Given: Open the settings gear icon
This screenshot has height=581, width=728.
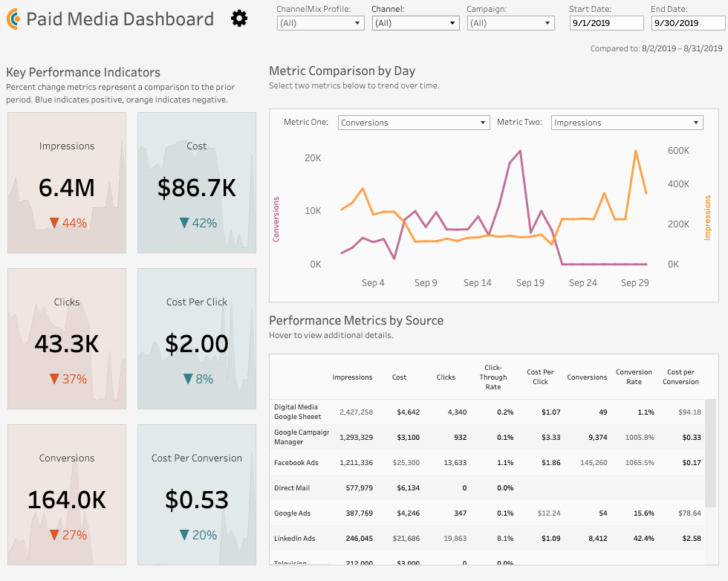Looking at the screenshot, I should click(x=238, y=19).
